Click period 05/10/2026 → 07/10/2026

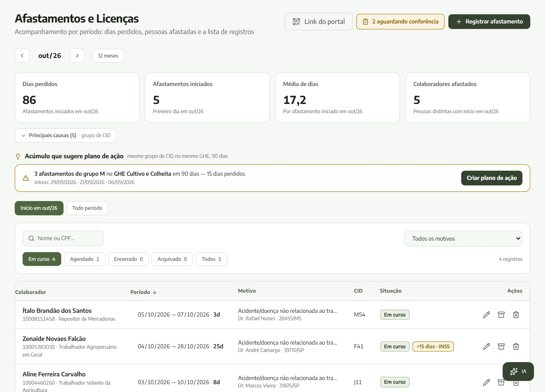pos(174,315)
